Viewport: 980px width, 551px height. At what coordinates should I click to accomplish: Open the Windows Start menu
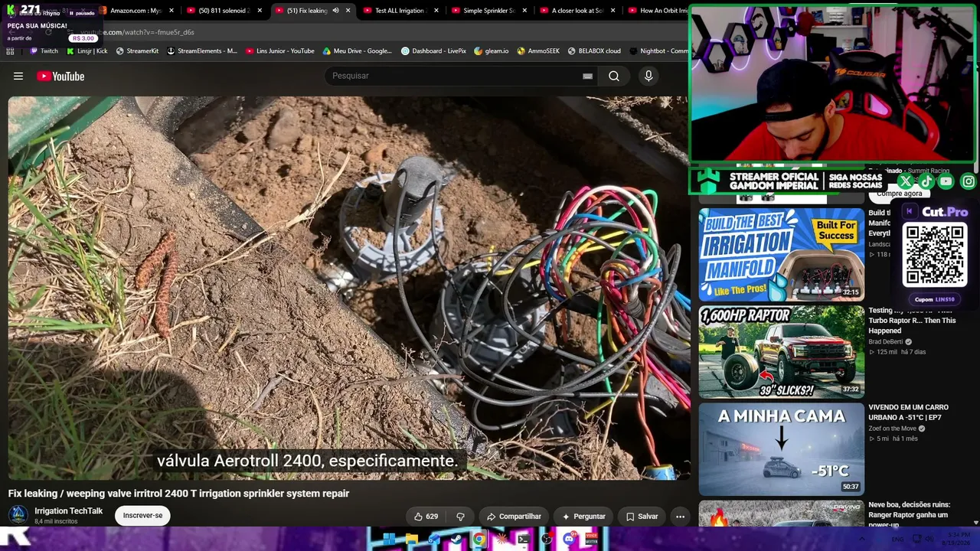(389, 540)
